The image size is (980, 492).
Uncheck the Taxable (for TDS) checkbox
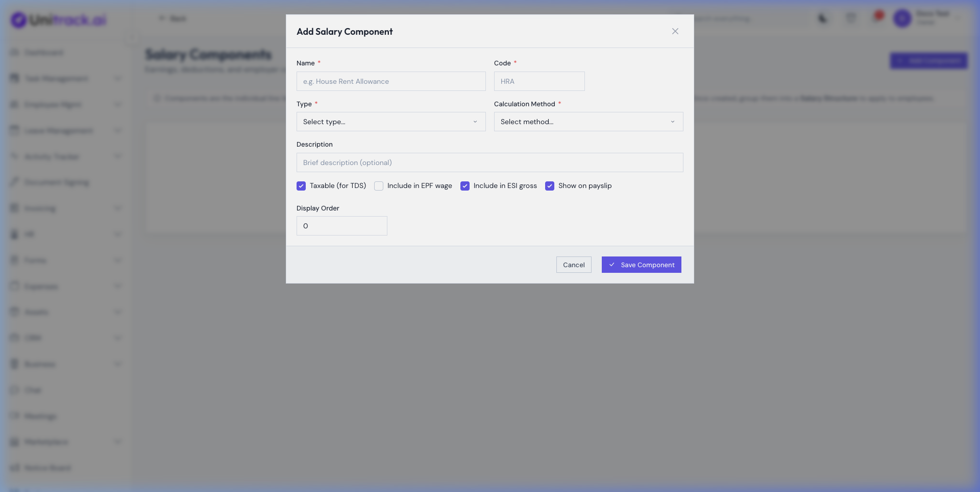coord(301,186)
